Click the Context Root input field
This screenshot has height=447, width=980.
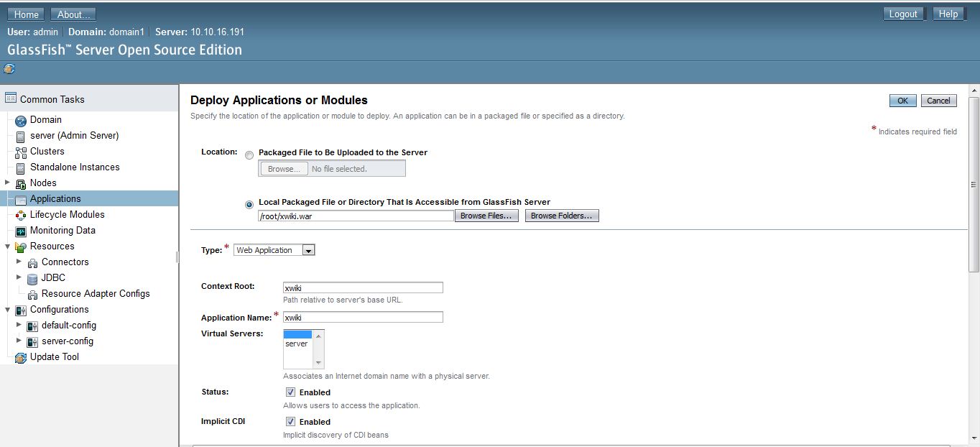coord(363,287)
